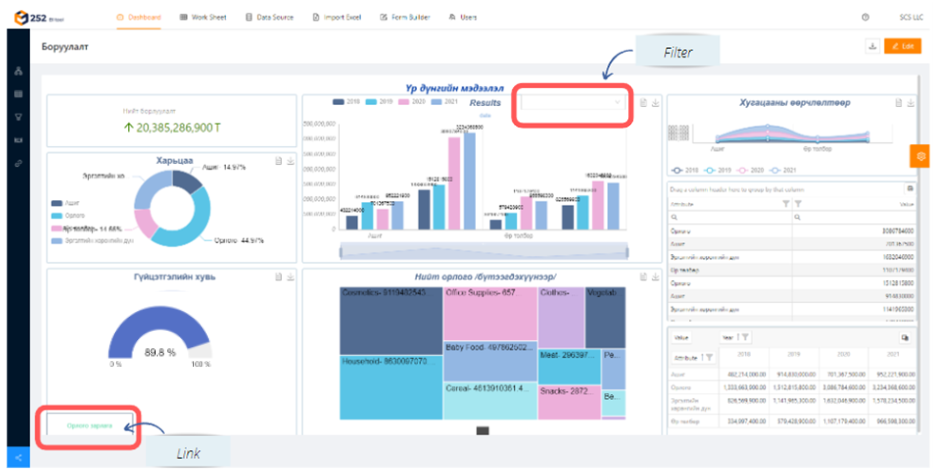
Task: Download the Харьцаа donut chart
Action: (290, 160)
